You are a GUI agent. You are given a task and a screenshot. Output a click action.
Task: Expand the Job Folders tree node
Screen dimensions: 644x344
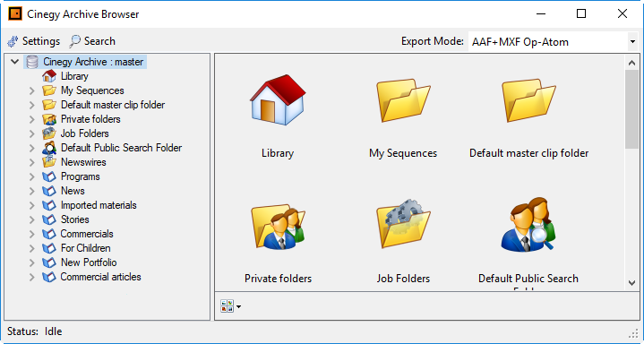click(x=32, y=133)
